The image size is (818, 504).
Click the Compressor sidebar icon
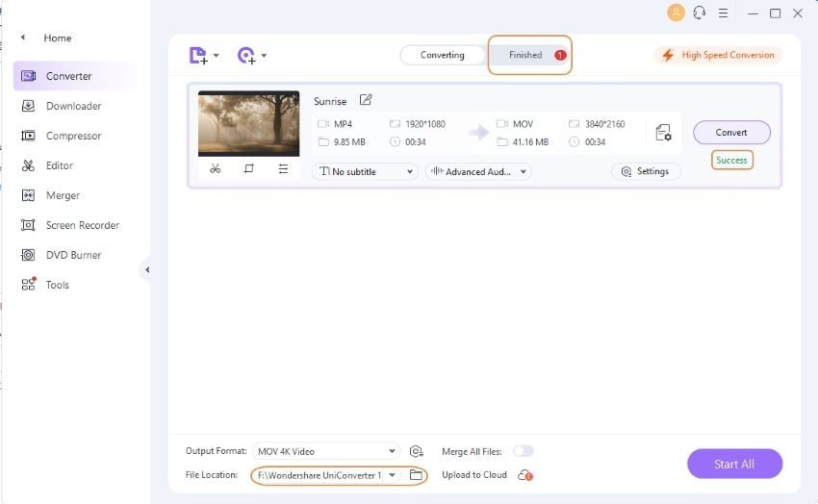pos(28,136)
